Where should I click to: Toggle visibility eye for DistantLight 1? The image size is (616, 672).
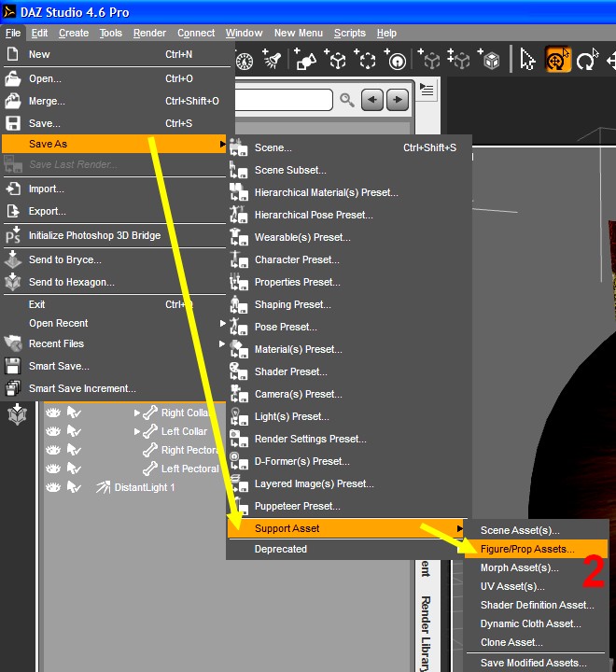tap(53, 487)
